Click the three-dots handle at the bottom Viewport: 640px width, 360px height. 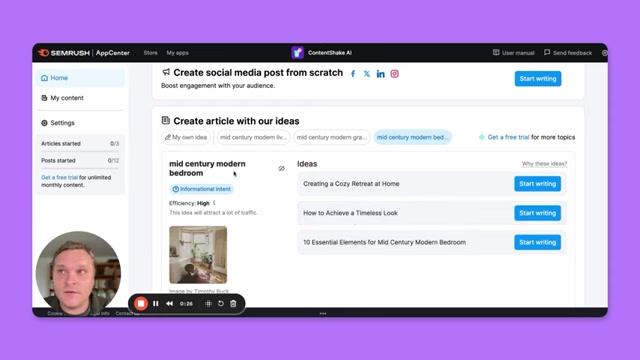coord(323,313)
